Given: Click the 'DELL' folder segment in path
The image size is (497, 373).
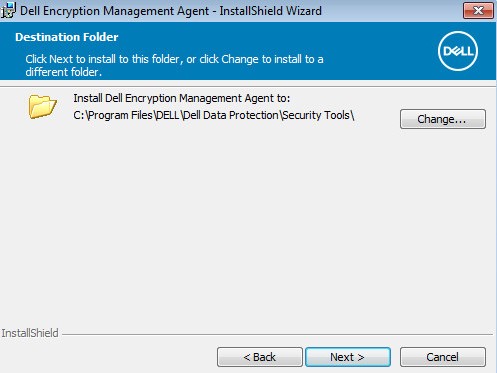Looking at the screenshot, I should 168,115.
